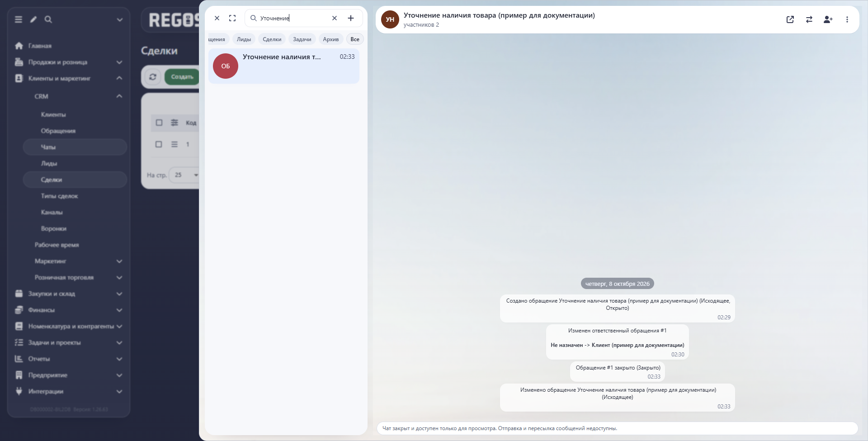868x441 pixels.
Task: Click the pencil edit icon in sidebar
Action: pos(33,19)
